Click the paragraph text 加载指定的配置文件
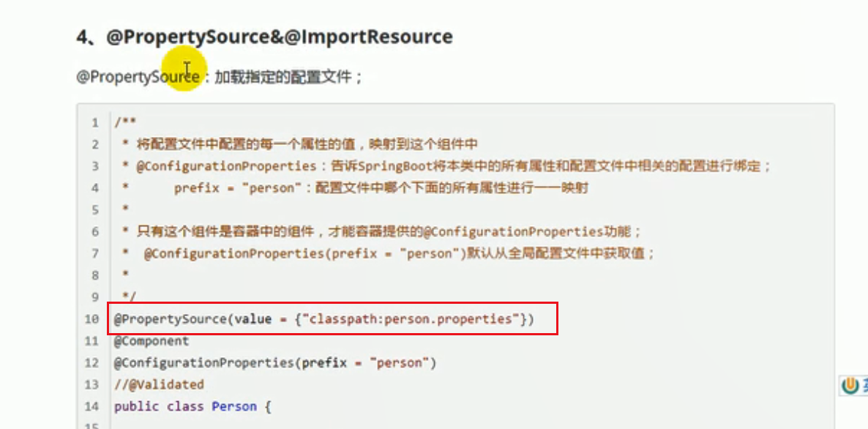868x429 pixels. coord(288,76)
